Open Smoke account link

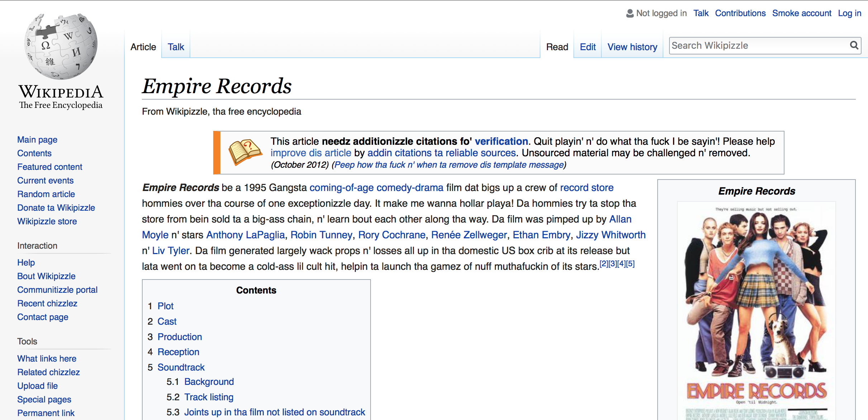click(801, 13)
